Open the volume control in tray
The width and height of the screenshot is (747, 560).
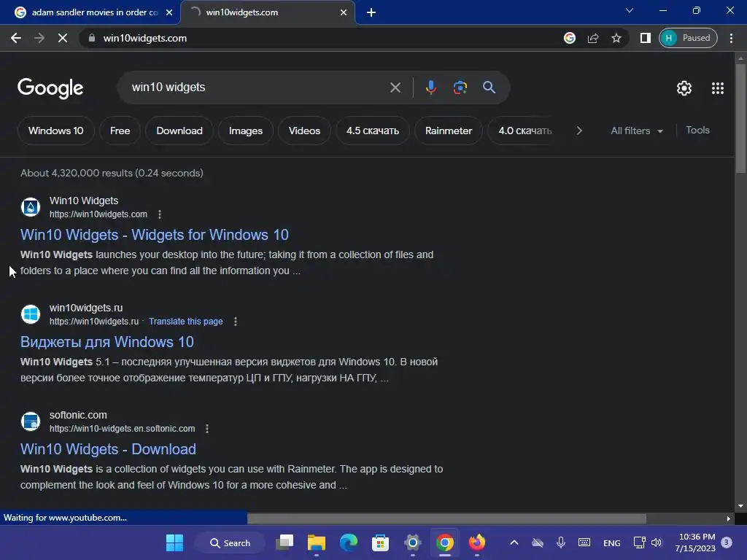[x=657, y=542]
